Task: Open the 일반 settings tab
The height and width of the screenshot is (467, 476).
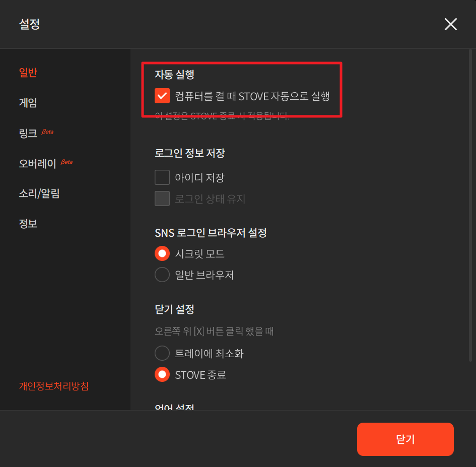Action: pos(28,73)
